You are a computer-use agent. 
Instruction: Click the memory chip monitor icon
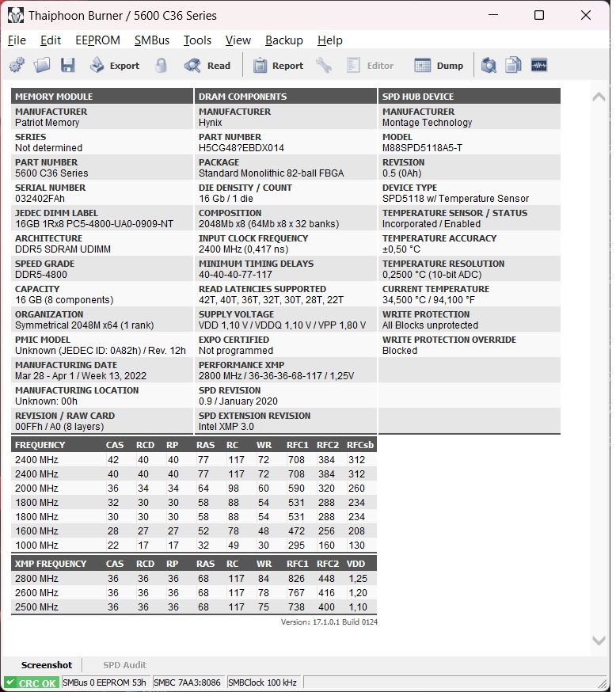(x=538, y=65)
